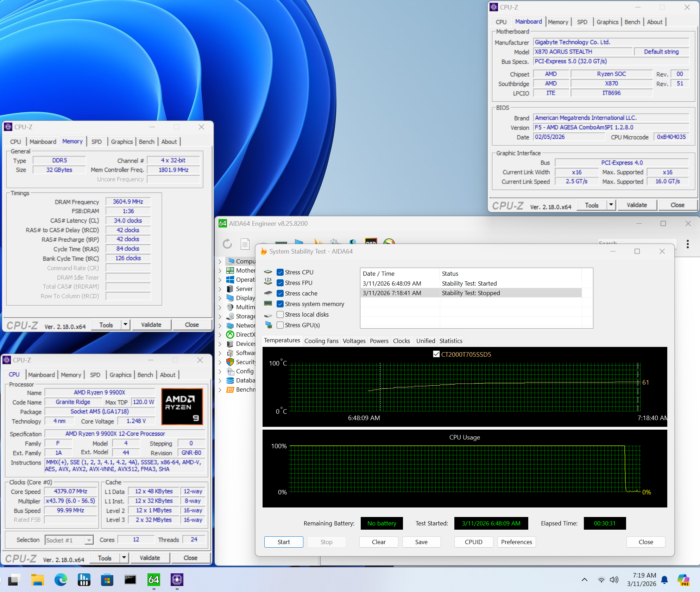Click the flame sensor icon in the toolbar
This screenshot has height=592, width=700.
pyautogui.click(x=318, y=242)
